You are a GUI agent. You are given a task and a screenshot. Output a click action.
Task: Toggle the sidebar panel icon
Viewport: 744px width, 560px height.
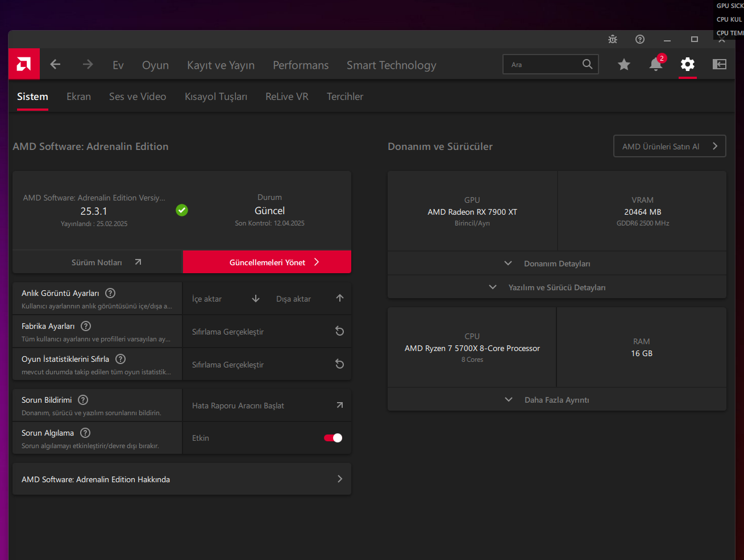(719, 65)
